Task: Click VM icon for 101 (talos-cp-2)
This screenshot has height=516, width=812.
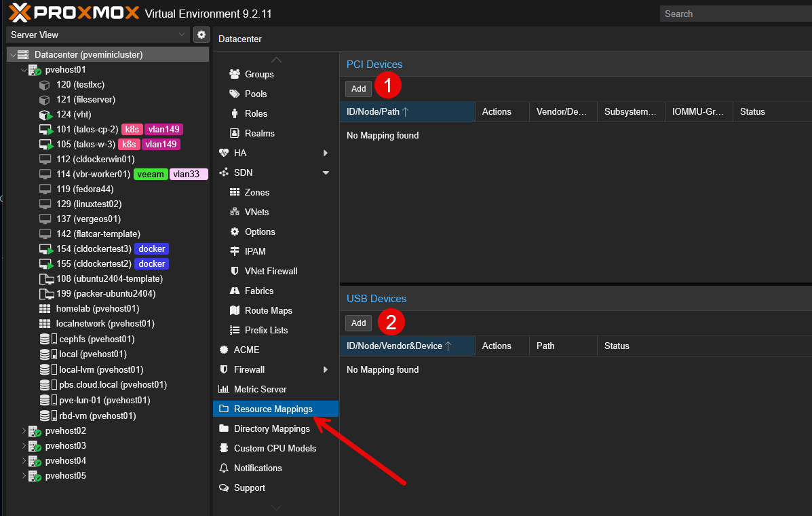Action: pyautogui.click(x=46, y=130)
